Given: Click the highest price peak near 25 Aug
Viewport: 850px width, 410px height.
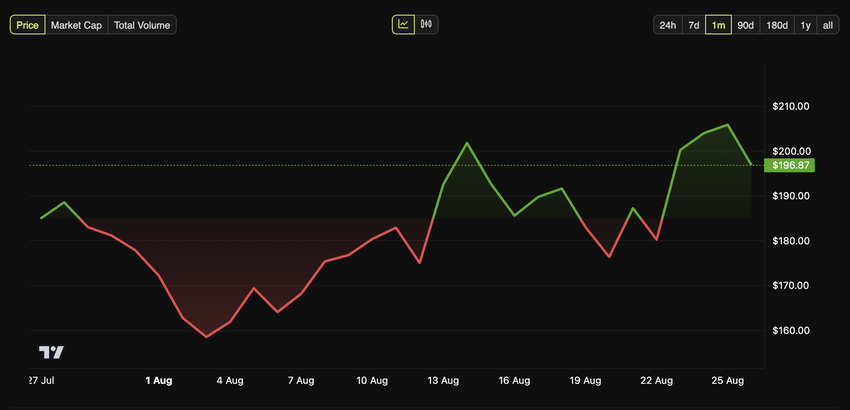Looking at the screenshot, I should click(727, 125).
